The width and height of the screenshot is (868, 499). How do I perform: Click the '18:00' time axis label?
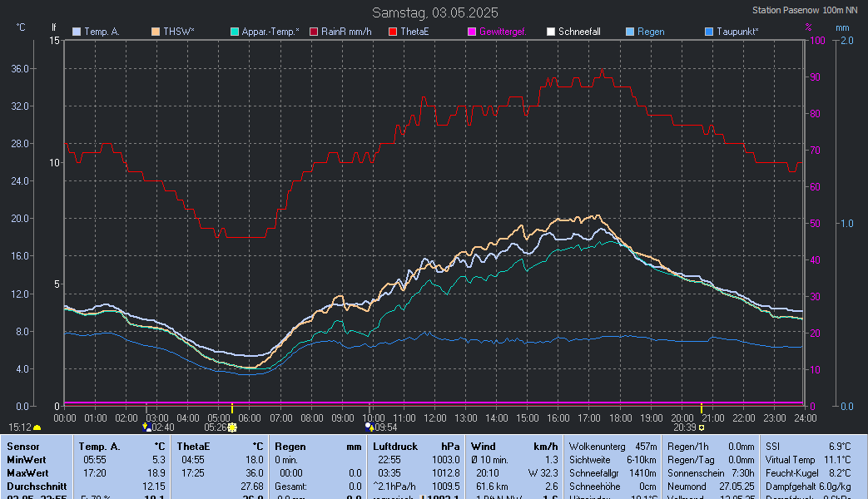coord(621,418)
